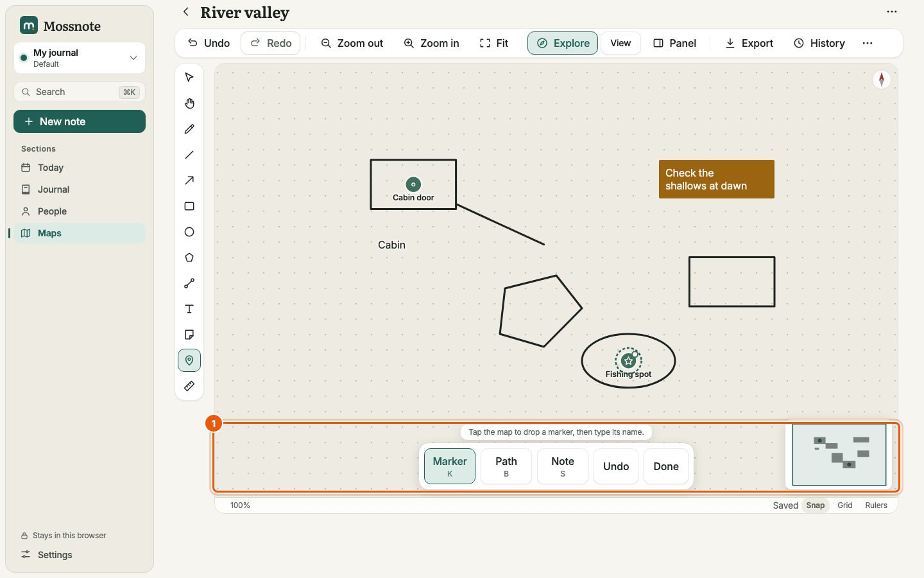The width and height of the screenshot is (924, 578).
Task: Select the map pin marker tool
Action: coord(189,360)
